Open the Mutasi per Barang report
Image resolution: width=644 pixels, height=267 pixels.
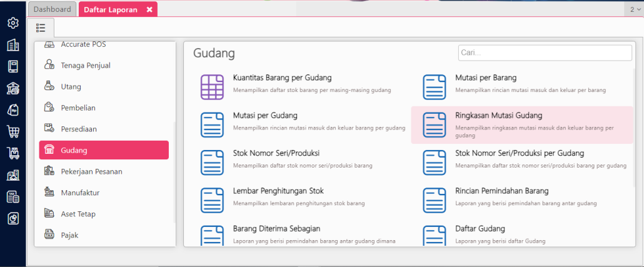(x=485, y=78)
